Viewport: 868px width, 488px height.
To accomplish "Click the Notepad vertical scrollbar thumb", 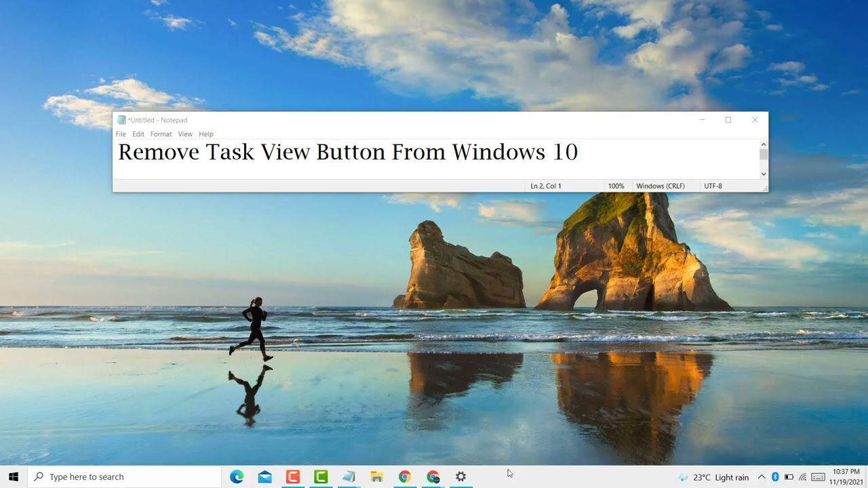I will pyautogui.click(x=764, y=155).
